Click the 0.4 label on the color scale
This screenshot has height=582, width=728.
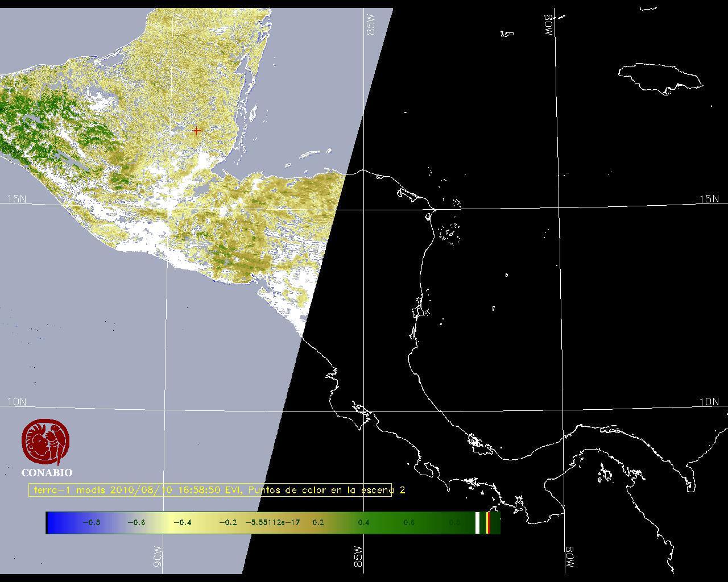pos(363,522)
